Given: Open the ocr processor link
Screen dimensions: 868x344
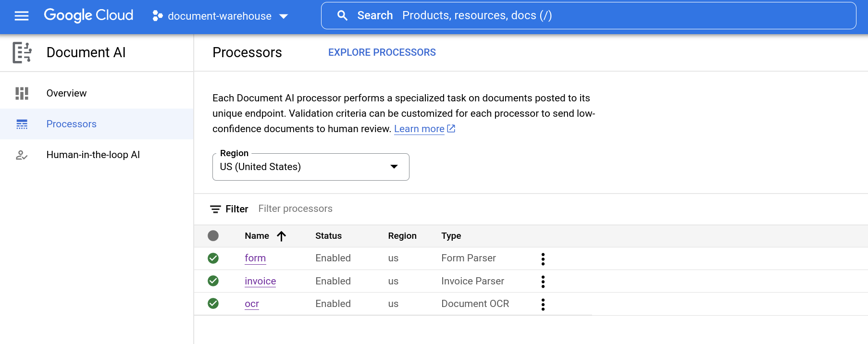Looking at the screenshot, I should tap(251, 304).
